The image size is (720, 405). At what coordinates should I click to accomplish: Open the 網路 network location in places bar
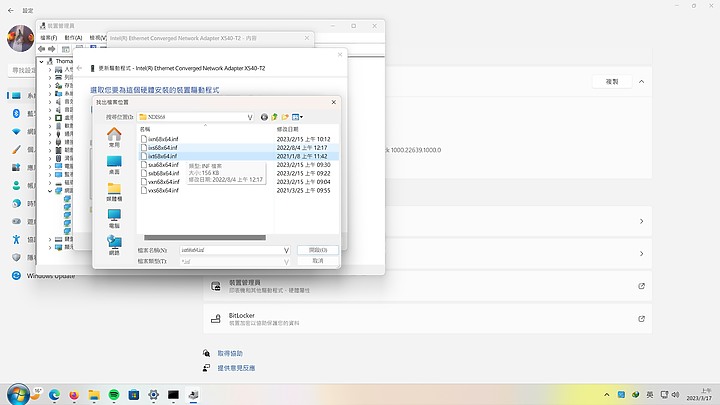(x=114, y=245)
